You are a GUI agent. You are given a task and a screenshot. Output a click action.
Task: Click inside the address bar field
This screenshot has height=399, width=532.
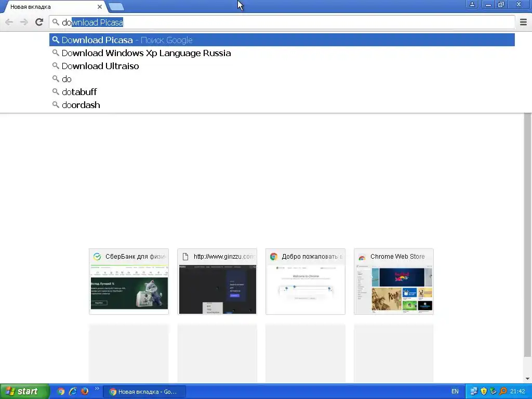point(282,22)
